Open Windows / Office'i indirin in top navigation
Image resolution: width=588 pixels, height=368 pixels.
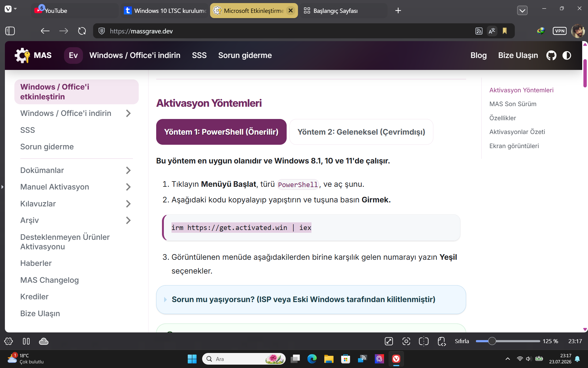pos(135,56)
